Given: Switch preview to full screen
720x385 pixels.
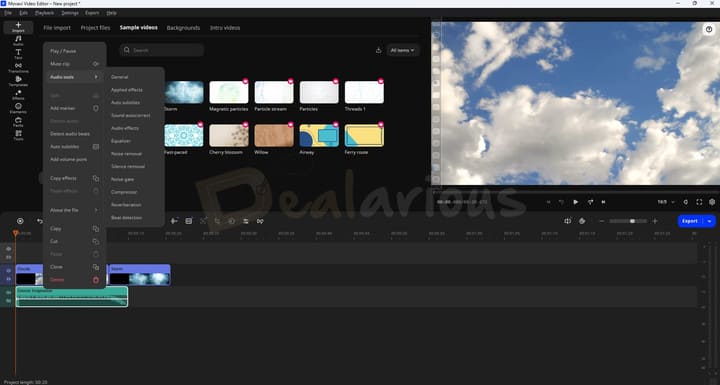Looking at the screenshot, I should coord(699,202).
